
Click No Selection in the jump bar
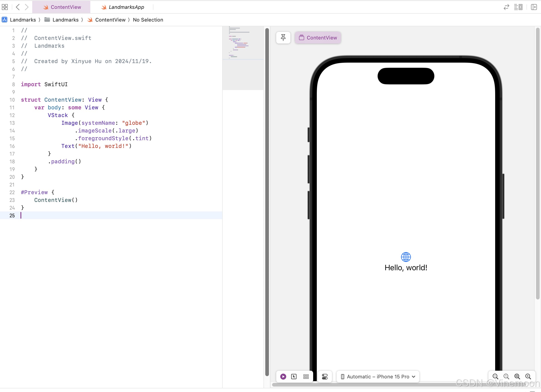tap(148, 20)
